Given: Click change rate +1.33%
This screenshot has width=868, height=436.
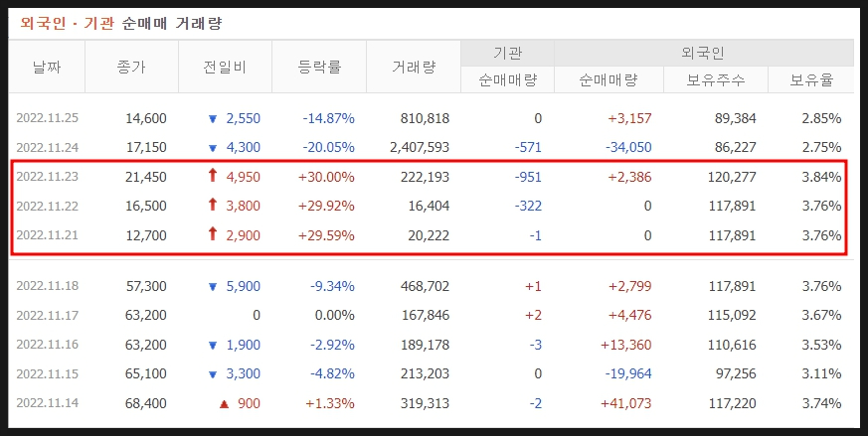Looking at the screenshot, I should tap(330, 403).
